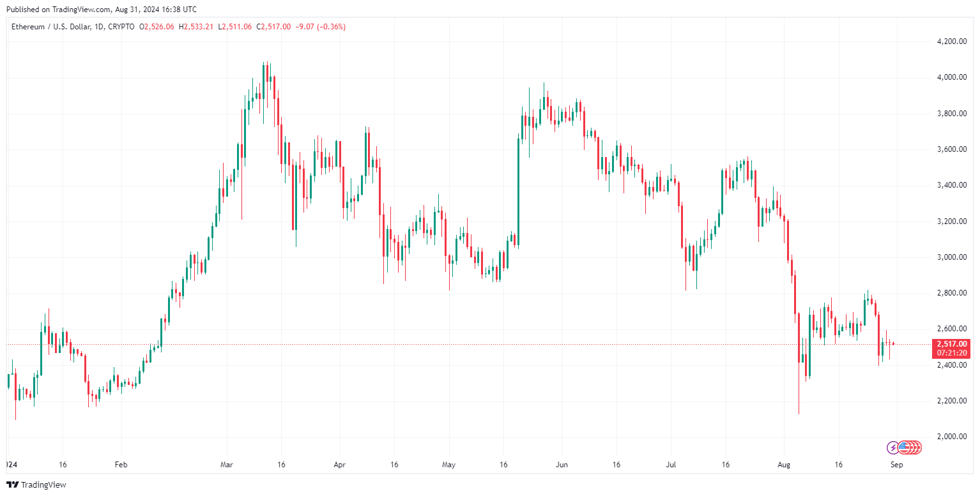Click the 'Mar' date axis label
980x496 pixels.
coord(227,465)
